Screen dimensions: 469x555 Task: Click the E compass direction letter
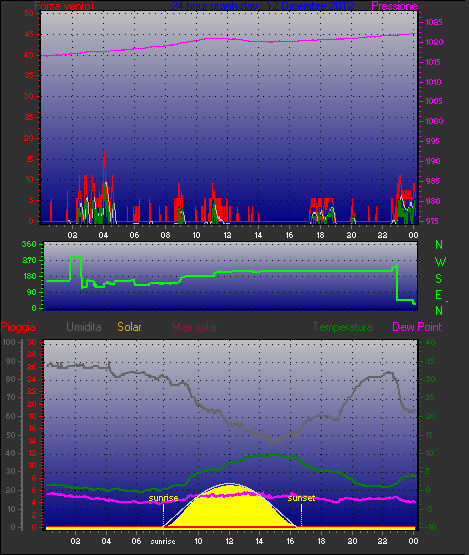(439, 294)
